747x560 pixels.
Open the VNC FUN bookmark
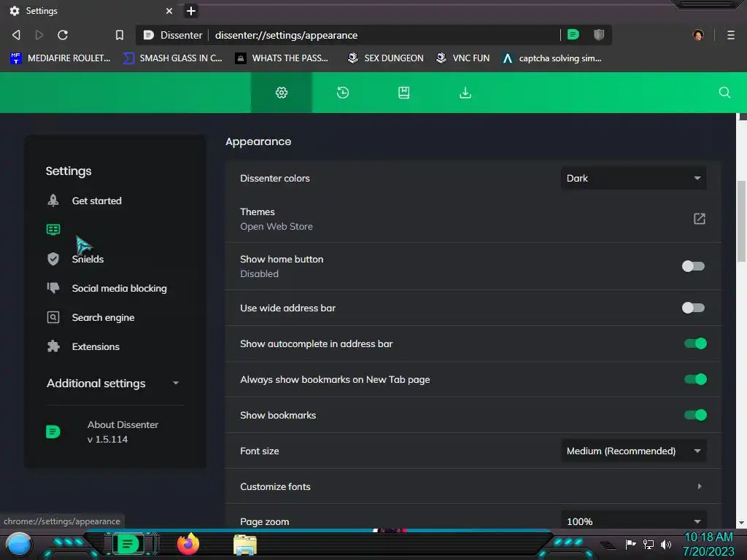pyautogui.click(x=463, y=58)
